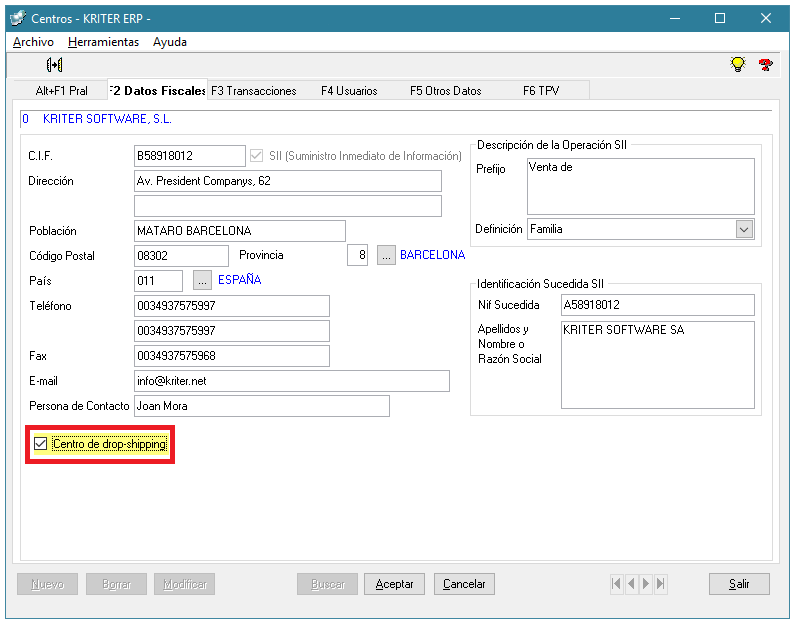Image resolution: width=794 pixels, height=622 pixels.
Task: Click the Nuevo button
Action: click(x=48, y=584)
